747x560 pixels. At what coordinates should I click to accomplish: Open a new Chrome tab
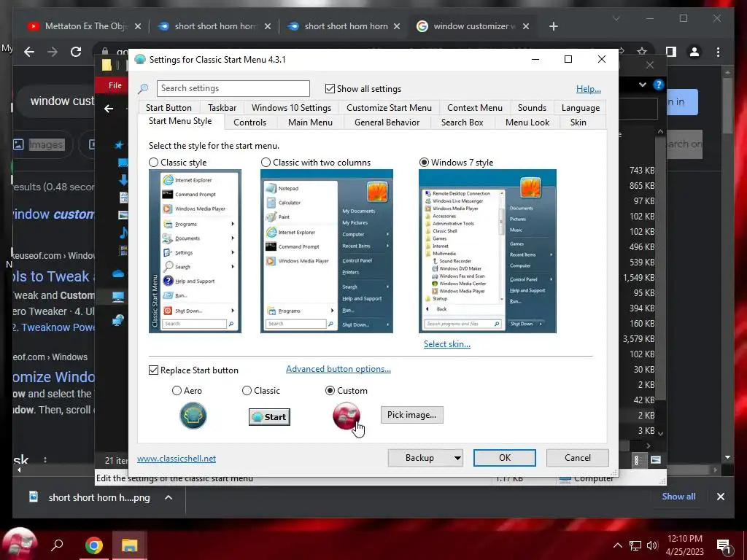553,26
